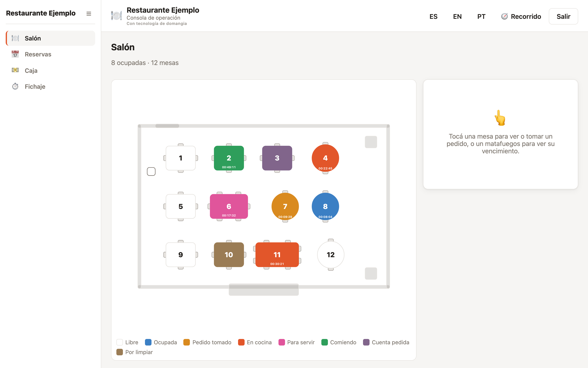Select round free table 12
Image resolution: width=588 pixels, height=368 pixels.
331,255
